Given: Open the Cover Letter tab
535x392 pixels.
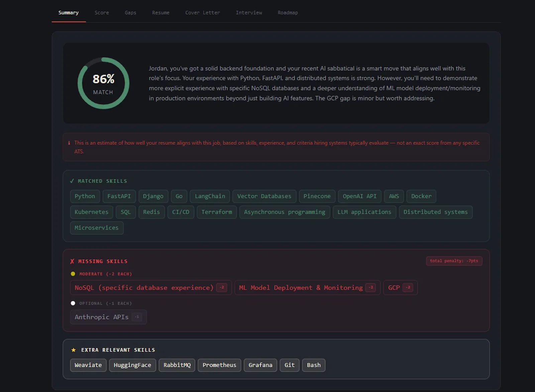Looking at the screenshot, I should [x=203, y=13].
